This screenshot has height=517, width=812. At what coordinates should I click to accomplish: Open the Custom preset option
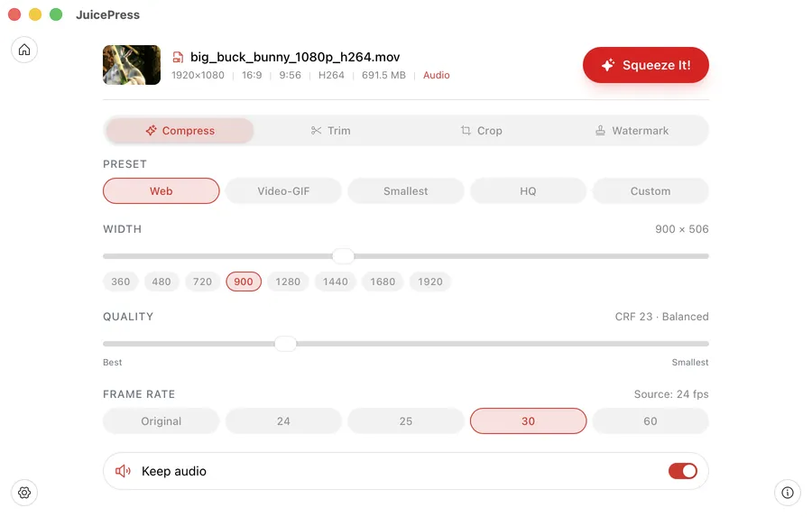click(x=650, y=191)
